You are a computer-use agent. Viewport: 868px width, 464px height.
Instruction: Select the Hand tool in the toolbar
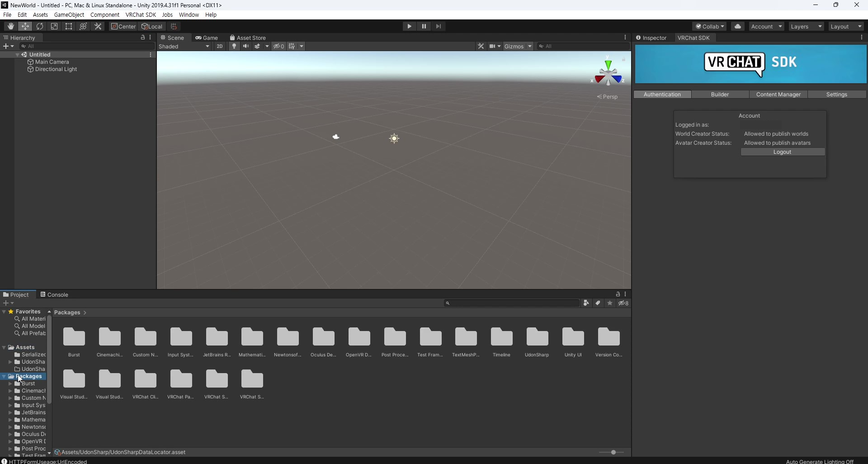pyautogui.click(x=10, y=26)
